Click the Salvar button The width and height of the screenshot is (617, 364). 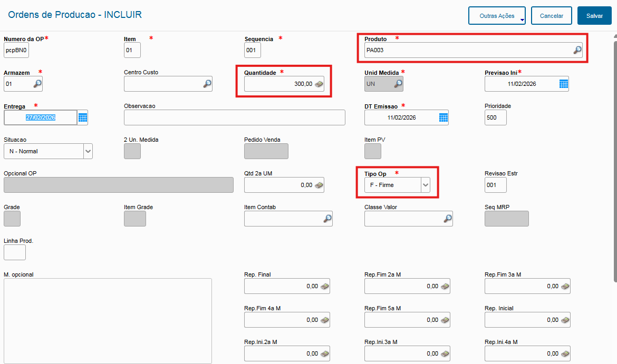pyautogui.click(x=594, y=16)
